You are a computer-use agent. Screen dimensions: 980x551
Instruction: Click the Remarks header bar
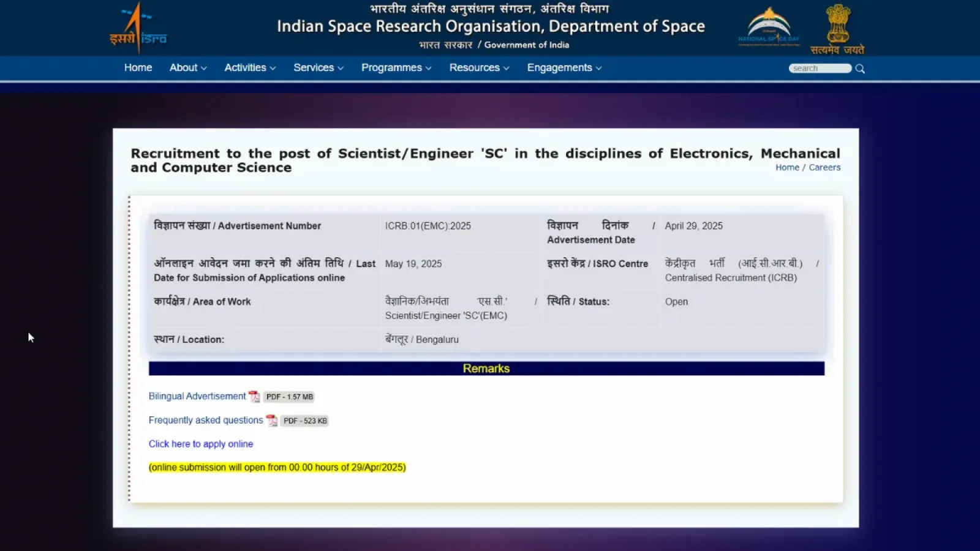pos(486,369)
